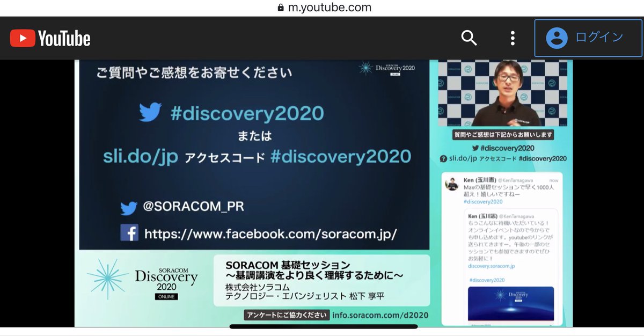Click the discovery.soracom.jp link in the quoted tweet
The width and height of the screenshot is (644, 336).
tap(492, 266)
